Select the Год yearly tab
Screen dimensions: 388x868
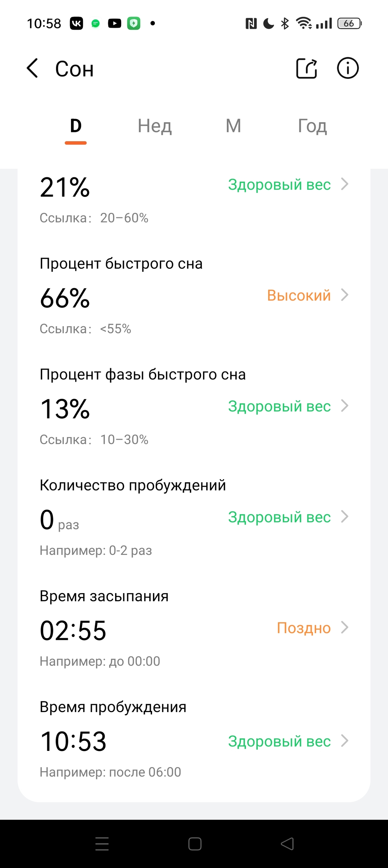[x=312, y=126]
